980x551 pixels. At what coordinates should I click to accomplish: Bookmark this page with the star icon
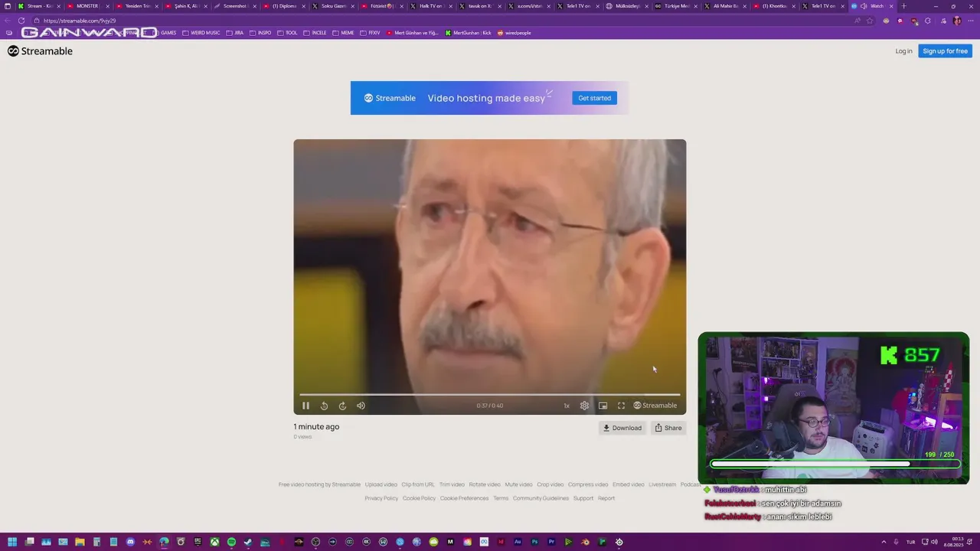[x=870, y=21]
